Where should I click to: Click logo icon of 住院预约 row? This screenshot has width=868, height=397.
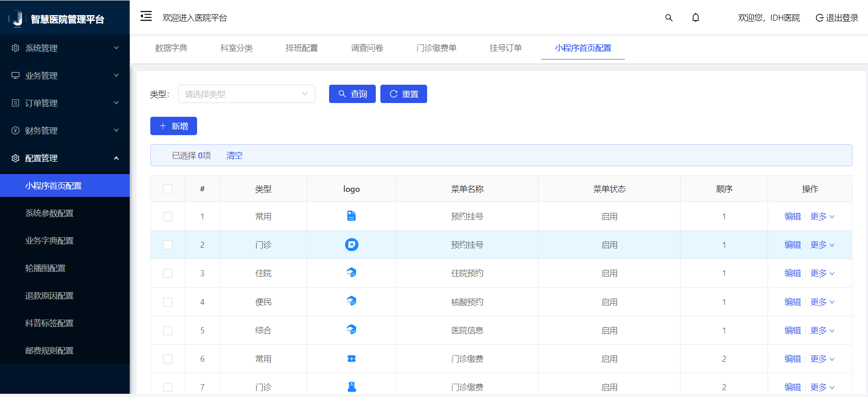(352, 273)
